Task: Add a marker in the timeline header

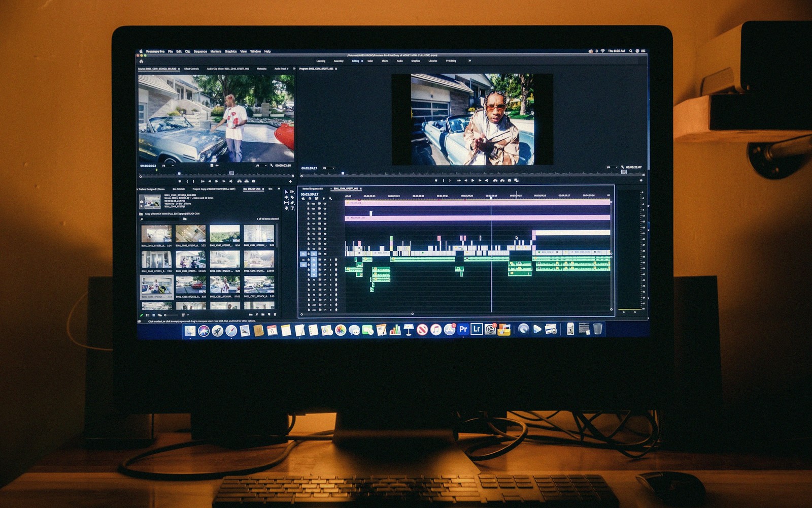Action: [x=324, y=199]
